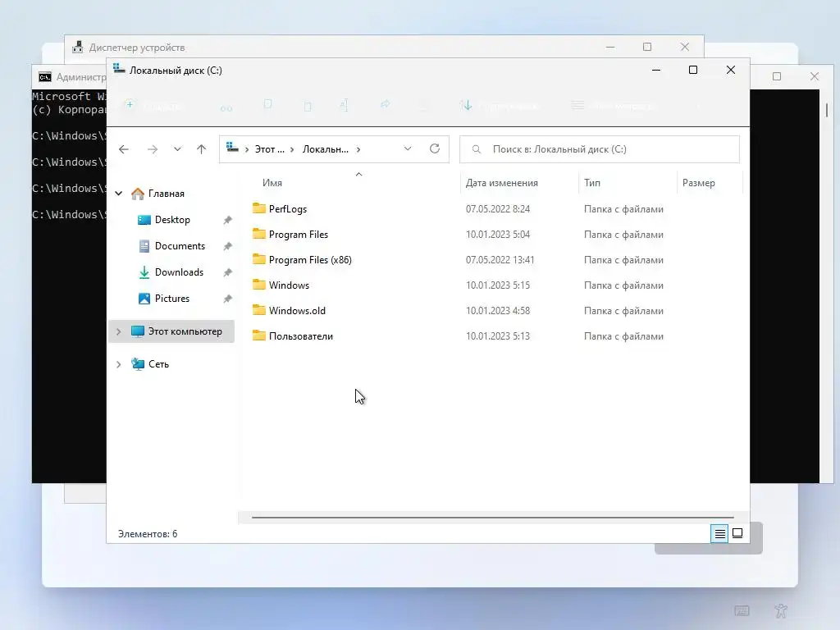The image size is (840, 630).
Task: Expand chevron between 'Этот ...' and 'Локальн...'
Action: click(x=292, y=149)
